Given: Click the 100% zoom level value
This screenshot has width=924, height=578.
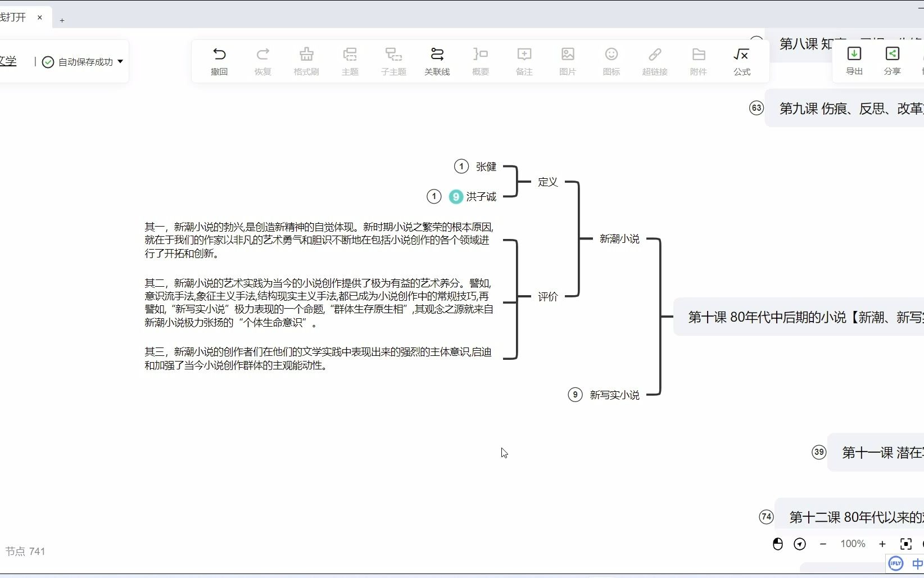Looking at the screenshot, I should (x=853, y=544).
